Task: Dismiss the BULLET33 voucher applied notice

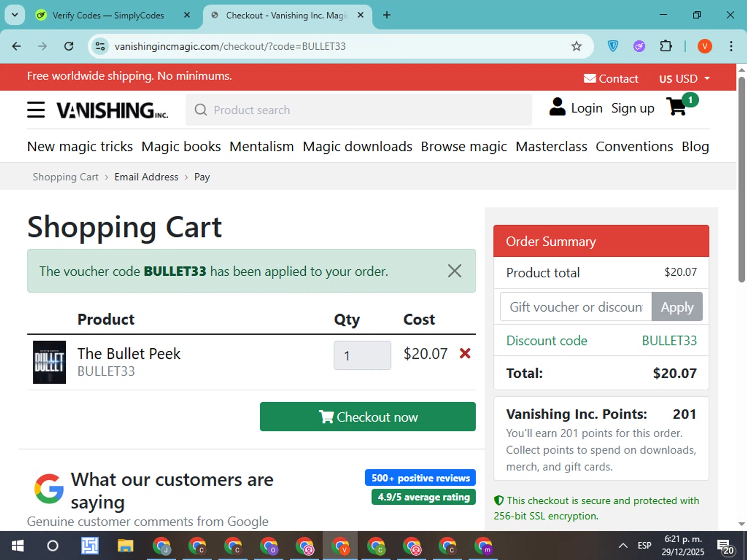Action: [x=454, y=271]
